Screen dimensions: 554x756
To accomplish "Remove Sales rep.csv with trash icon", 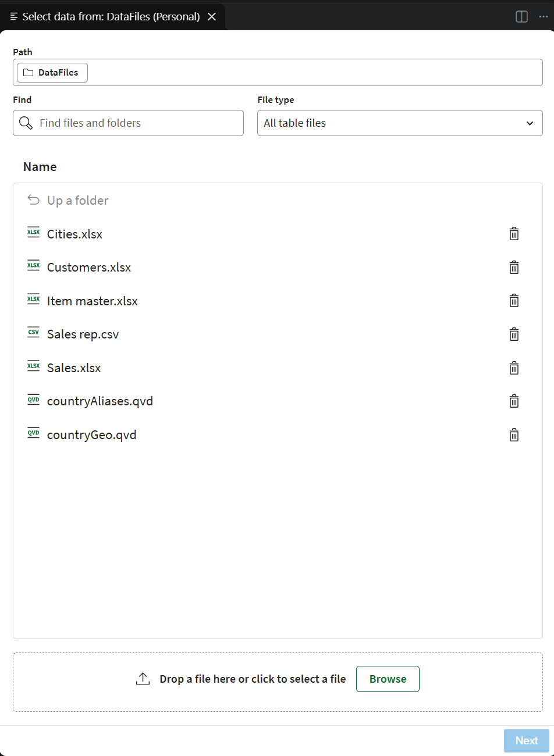I will coord(514,334).
